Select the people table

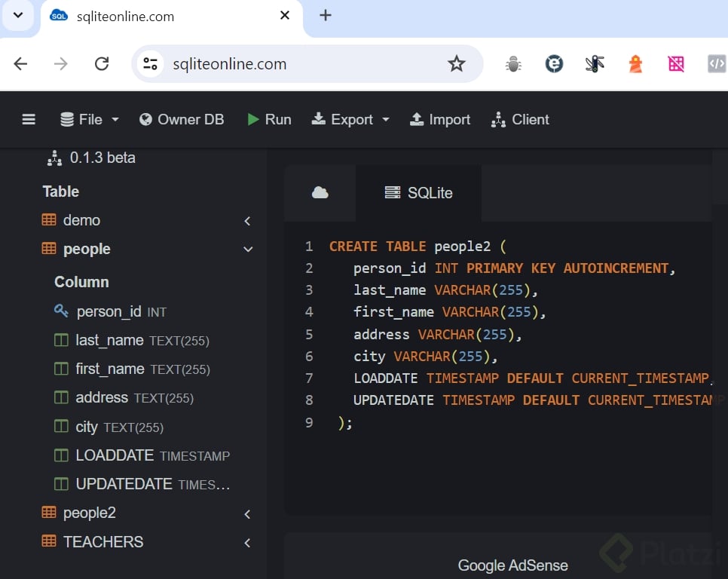pos(87,249)
